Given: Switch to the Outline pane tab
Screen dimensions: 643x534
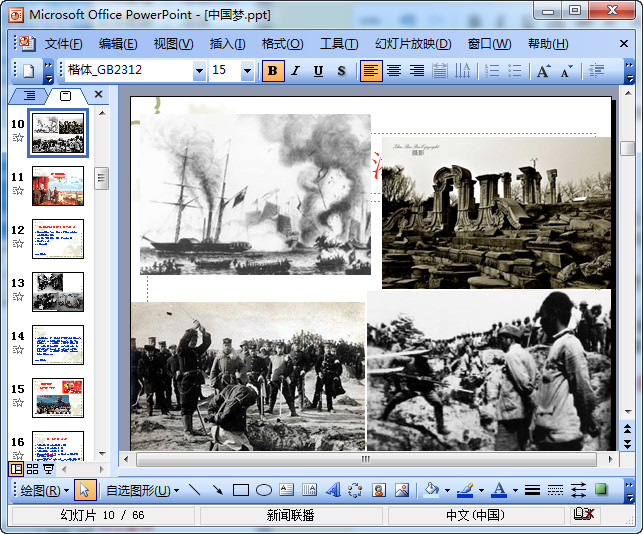Looking at the screenshot, I should click(x=29, y=95).
